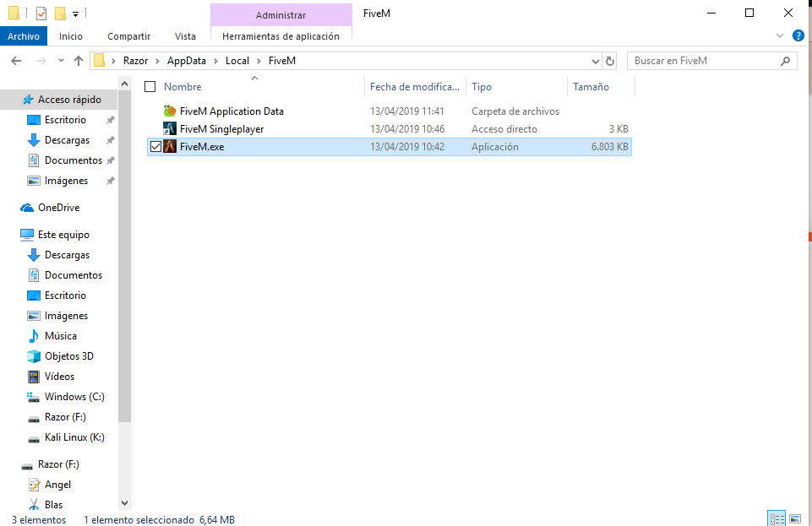
Task: Open the Angel folder
Action: [x=57, y=485]
